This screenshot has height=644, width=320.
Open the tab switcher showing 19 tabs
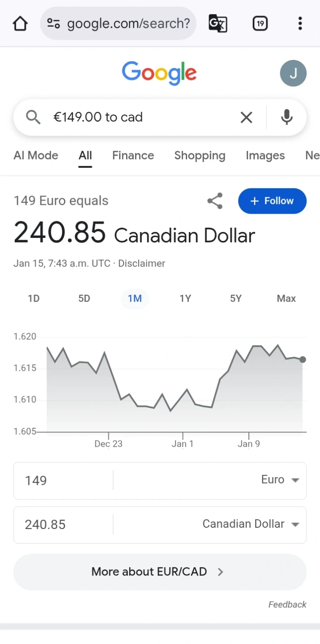click(x=260, y=23)
